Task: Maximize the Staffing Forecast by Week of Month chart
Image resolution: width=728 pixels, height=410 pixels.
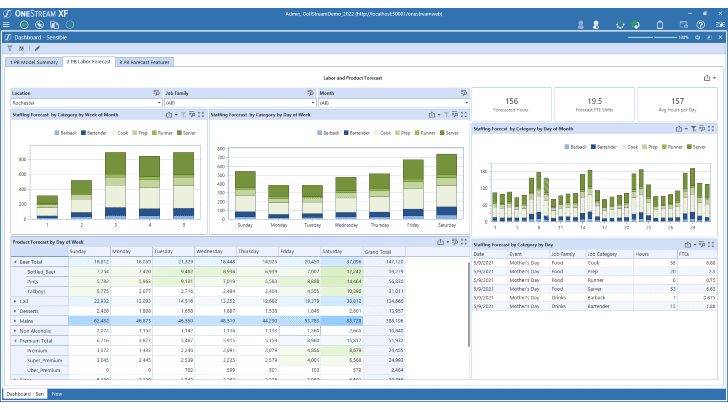Action: pyautogui.click(x=202, y=115)
